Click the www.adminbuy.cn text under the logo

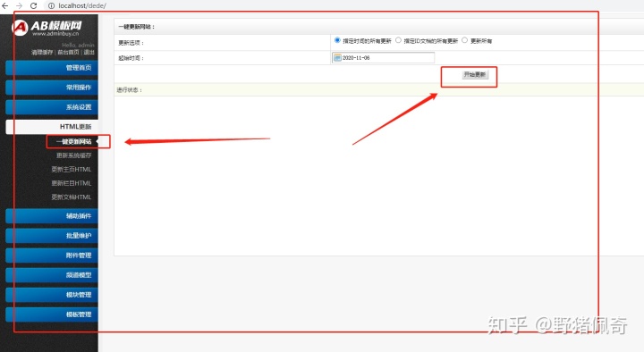pyautogui.click(x=55, y=34)
